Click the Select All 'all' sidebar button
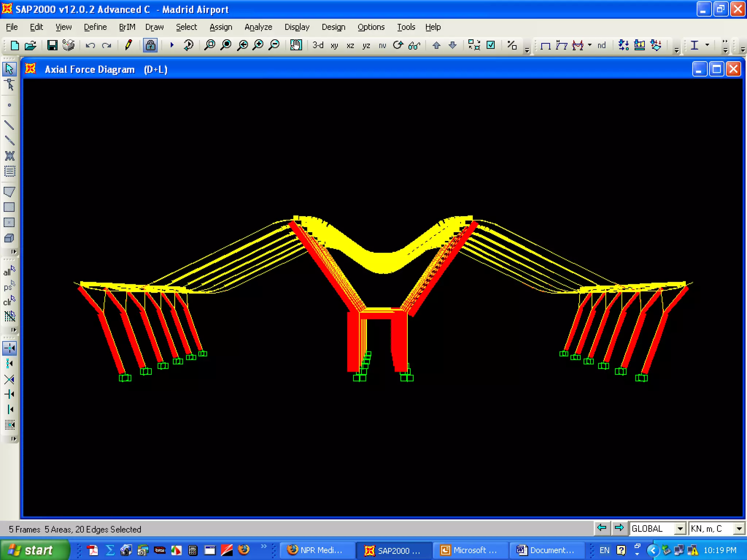This screenshot has height=560, width=747. point(9,271)
